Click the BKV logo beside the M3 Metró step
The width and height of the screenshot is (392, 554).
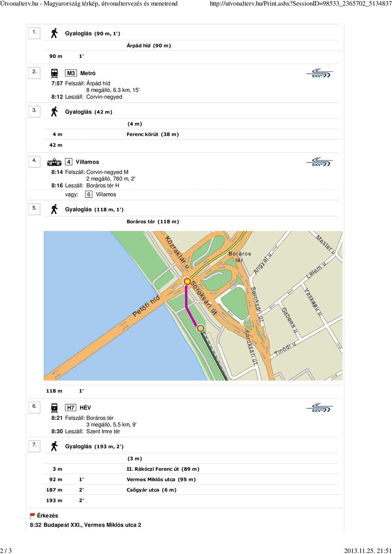[319, 73]
